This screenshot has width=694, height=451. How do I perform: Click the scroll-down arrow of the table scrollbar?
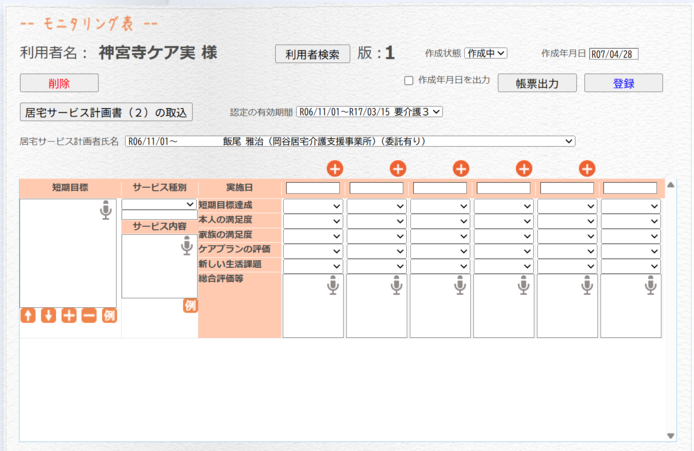671,435
